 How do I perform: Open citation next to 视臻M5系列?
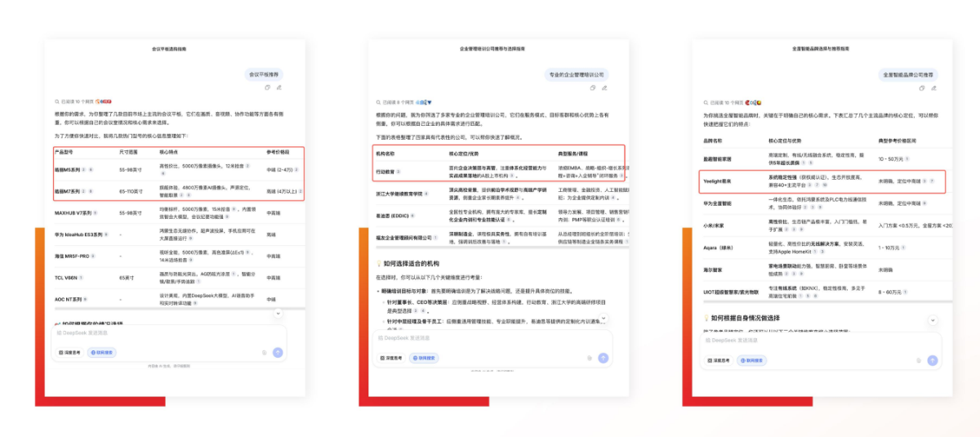pyautogui.click(x=82, y=170)
